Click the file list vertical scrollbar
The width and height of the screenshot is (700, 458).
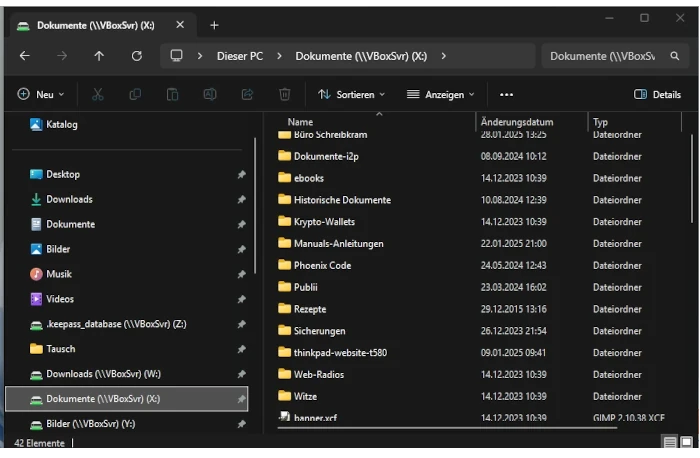pyautogui.click(x=692, y=179)
